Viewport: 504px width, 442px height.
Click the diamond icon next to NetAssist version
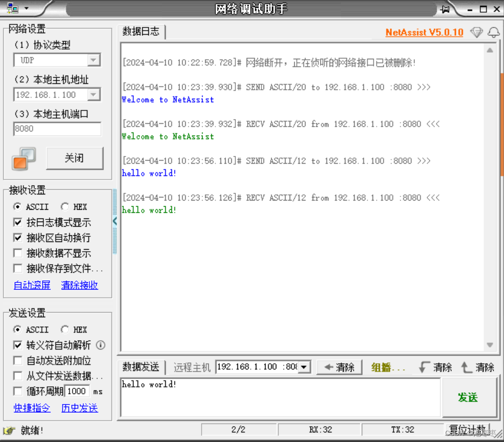(476, 32)
